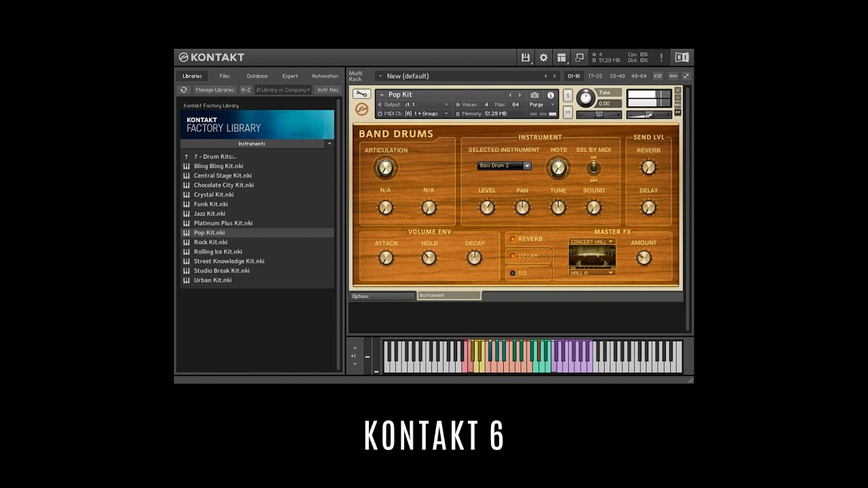Toggle the Reverb master effect
The image size is (868, 488).
(x=513, y=239)
